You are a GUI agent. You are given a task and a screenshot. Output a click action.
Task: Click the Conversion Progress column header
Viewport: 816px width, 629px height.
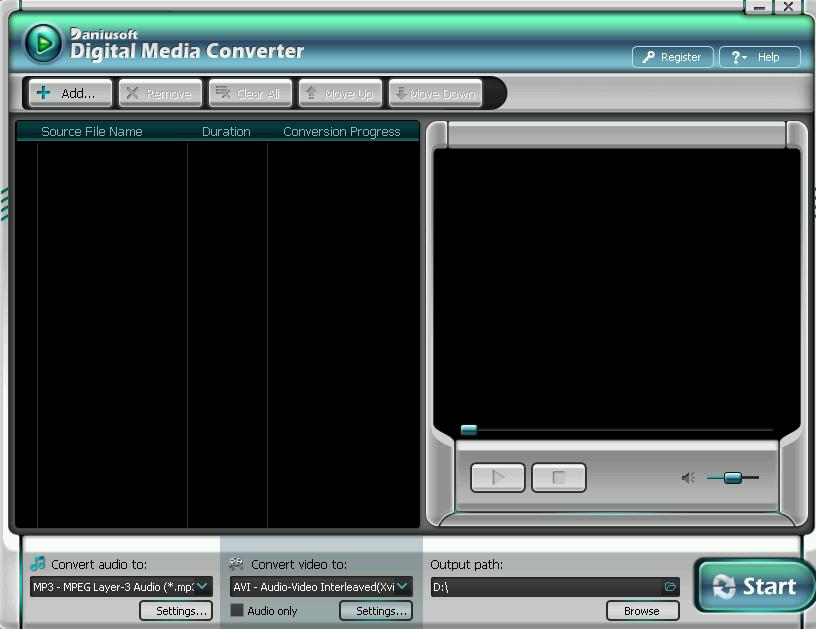pyautogui.click(x=342, y=132)
